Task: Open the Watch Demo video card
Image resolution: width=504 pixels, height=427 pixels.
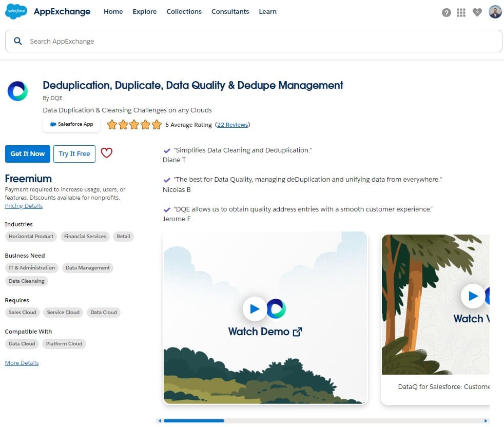Action: point(265,318)
